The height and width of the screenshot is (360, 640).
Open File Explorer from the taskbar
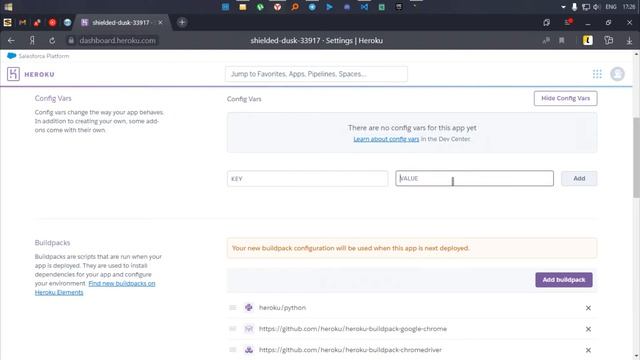tap(242, 7)
